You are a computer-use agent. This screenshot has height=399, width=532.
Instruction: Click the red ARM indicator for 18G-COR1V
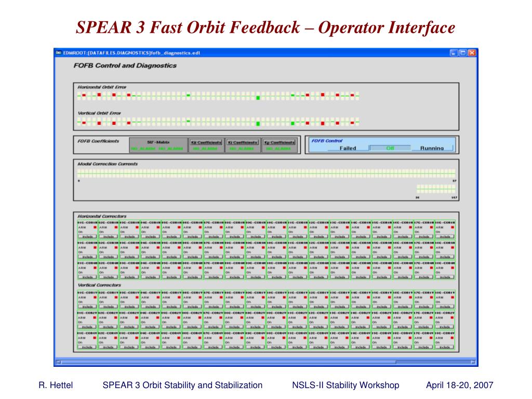click(453, 298)
